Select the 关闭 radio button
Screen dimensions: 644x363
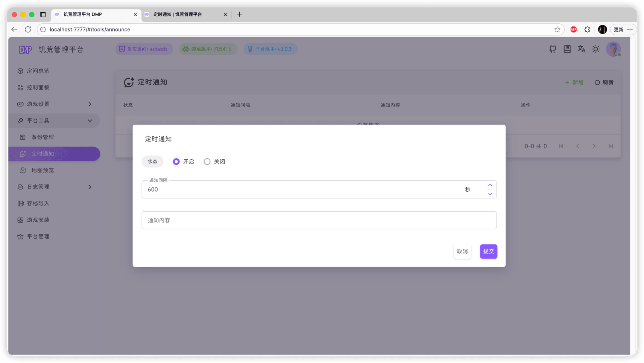pos(207,161)
